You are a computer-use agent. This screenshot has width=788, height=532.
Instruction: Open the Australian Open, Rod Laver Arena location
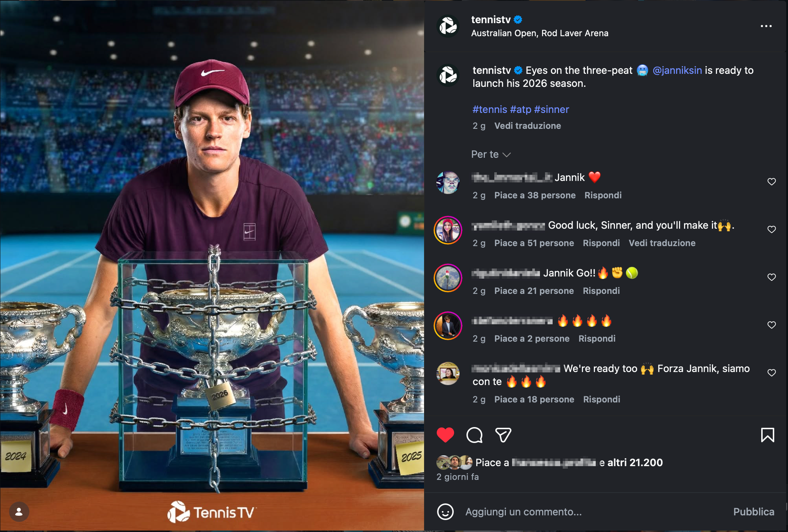point(540,33)
